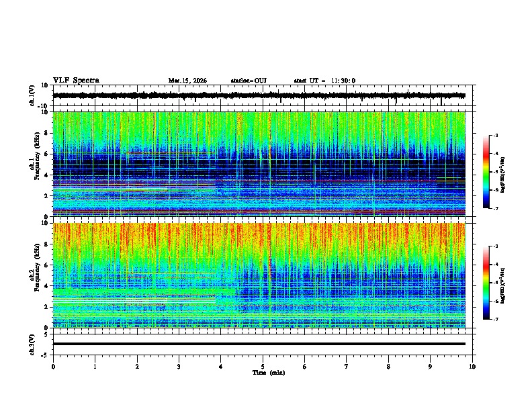Click the ch.2 "Frequency (kHz)" axis label

(37, 267)
